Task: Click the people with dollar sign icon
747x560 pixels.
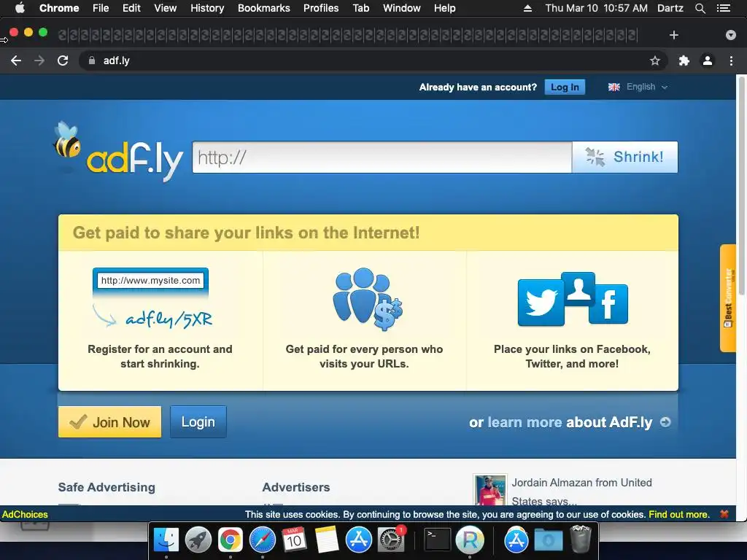Action: (x=368, y=299)
